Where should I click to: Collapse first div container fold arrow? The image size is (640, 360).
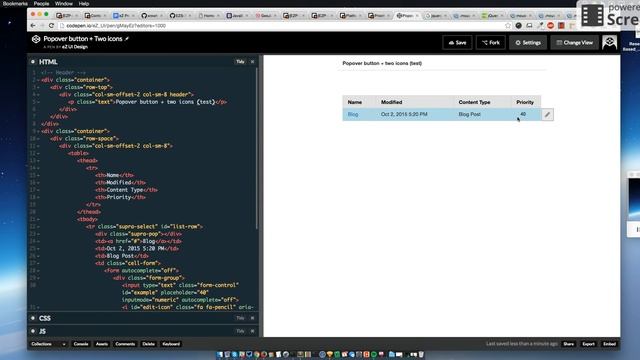pos(38,80)
